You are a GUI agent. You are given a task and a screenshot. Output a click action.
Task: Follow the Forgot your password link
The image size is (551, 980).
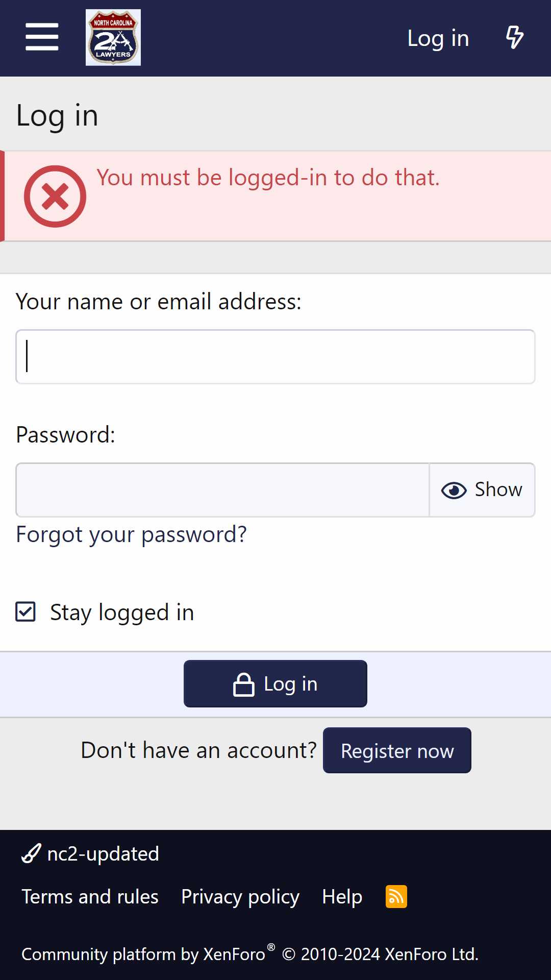point(131,534)
